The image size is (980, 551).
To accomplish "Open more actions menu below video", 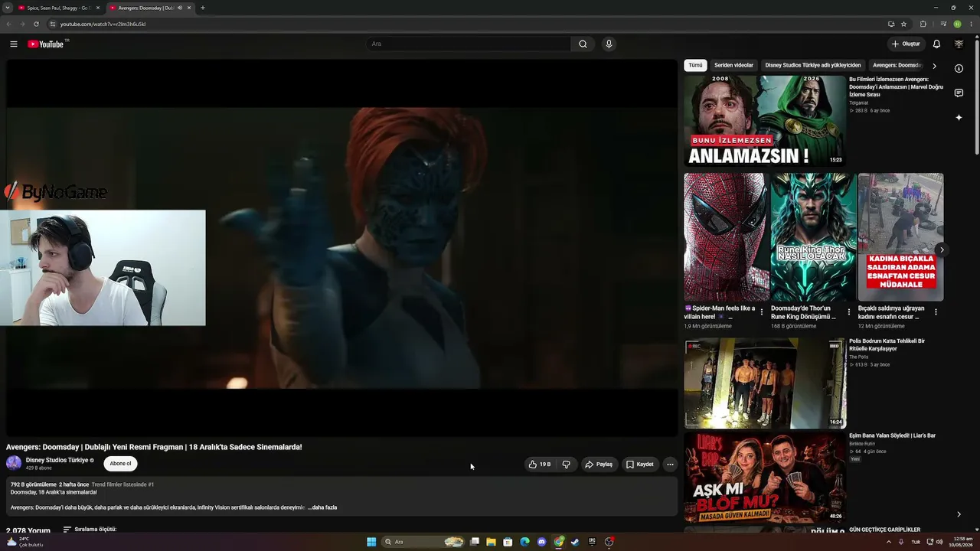I will pyautogui.click(x=670, y=465).
